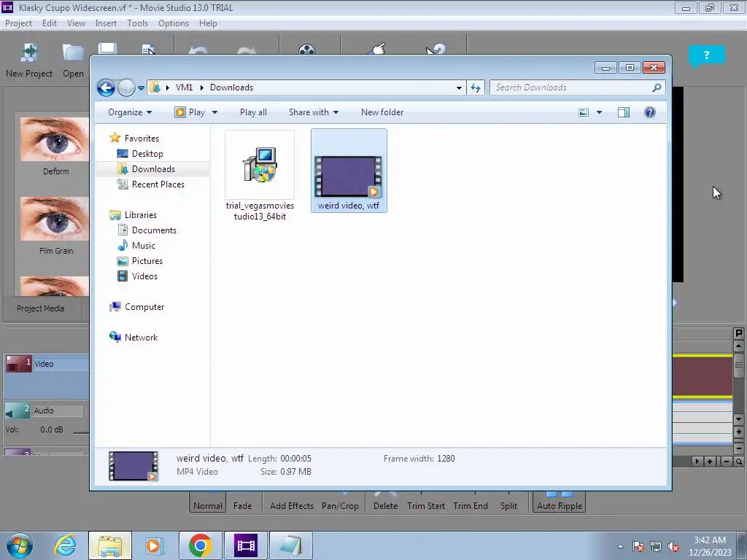Click the Split button
The height and width of the screenshot is (560, 747).
click(508, 506)
